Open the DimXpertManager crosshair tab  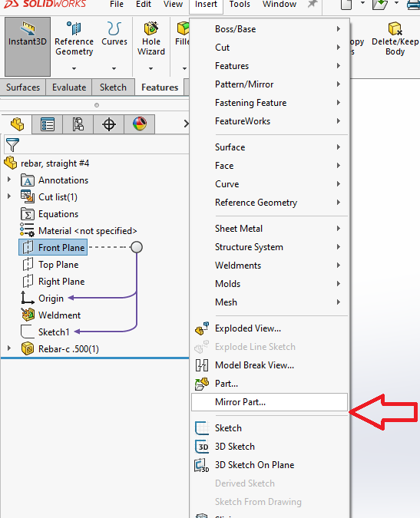point(109,124)
